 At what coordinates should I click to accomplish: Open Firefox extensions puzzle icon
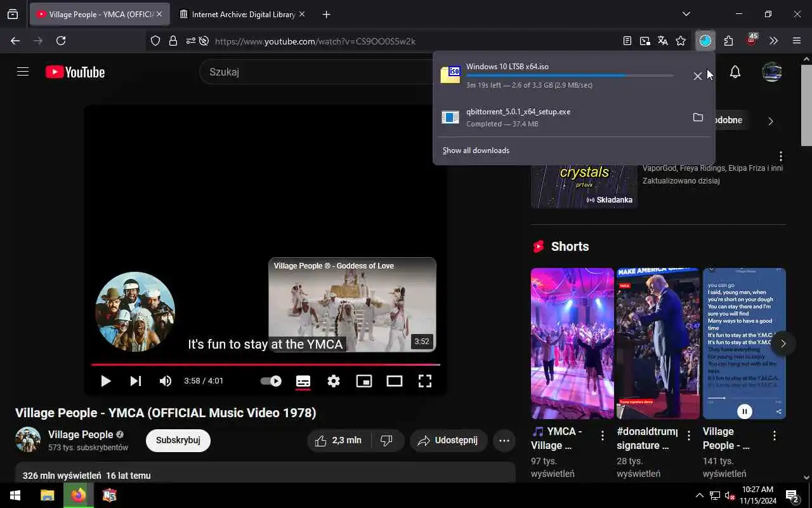coord(728,41)
